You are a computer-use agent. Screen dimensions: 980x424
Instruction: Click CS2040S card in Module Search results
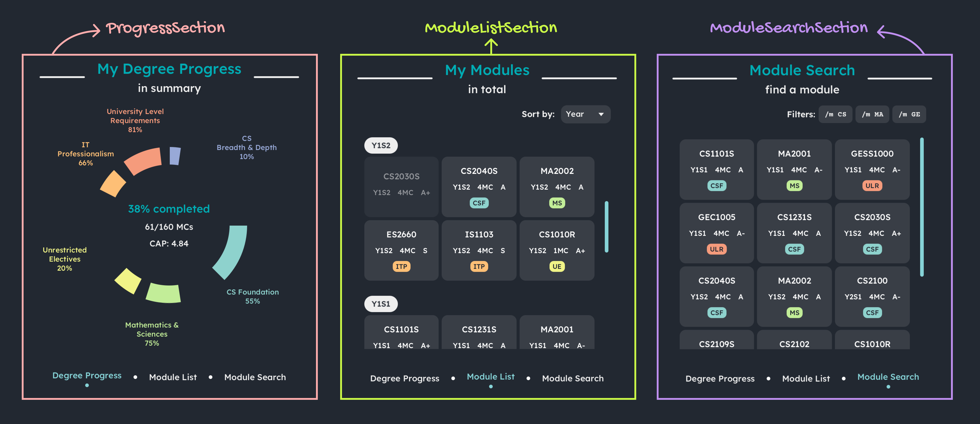(x=717, y=296)
